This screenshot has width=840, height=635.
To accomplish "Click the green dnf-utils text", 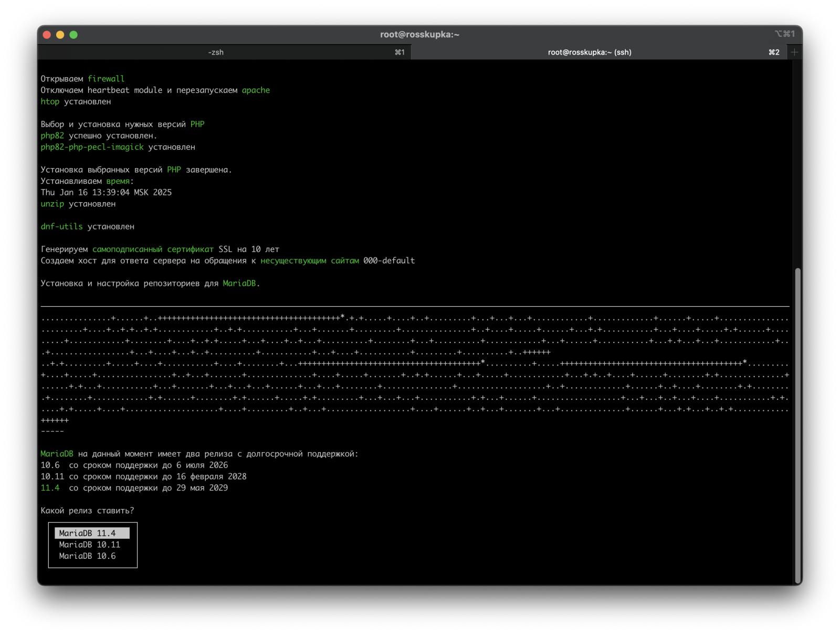I will [x=61, y=227].
